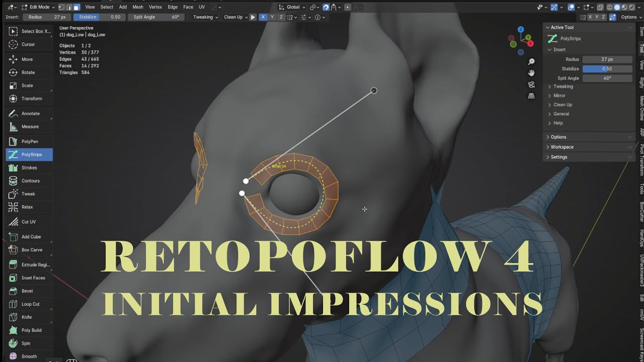The width and height of the screenshot is (644, 362).
Task: Toggle camera view with the camera gizmo
Action: pyautogui.click(x=531, y=84)
